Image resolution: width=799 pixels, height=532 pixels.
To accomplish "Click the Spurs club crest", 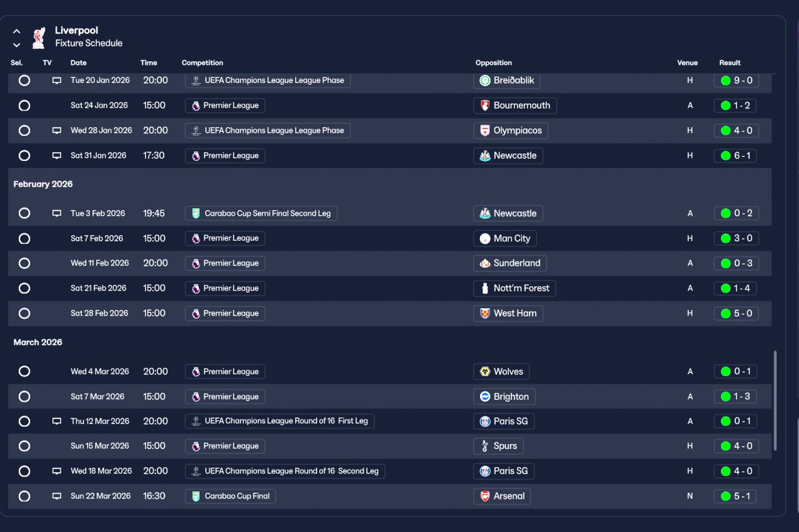I will (x=484, y=446).
